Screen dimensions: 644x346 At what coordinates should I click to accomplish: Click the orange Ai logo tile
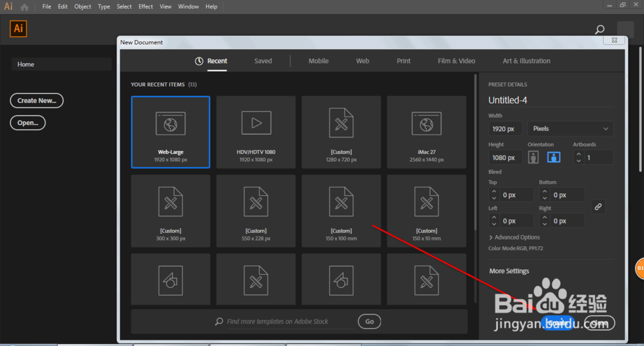click(19, 29)
